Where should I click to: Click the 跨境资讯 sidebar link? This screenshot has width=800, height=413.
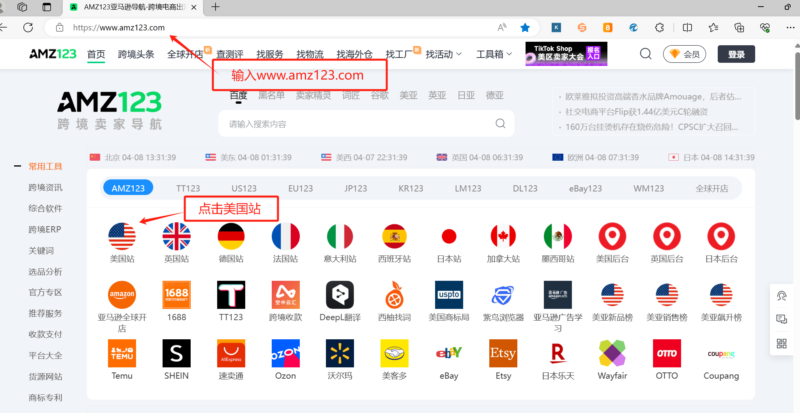[45, 187]
